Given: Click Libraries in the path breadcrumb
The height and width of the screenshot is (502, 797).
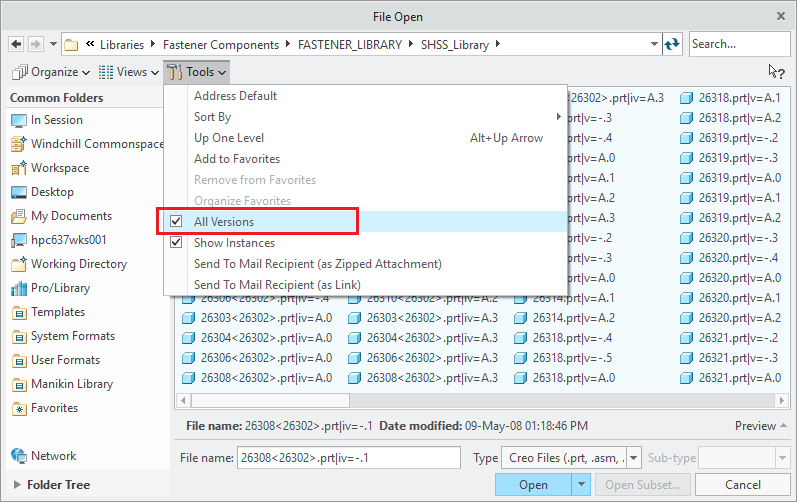Looking at the screenshot, I should (121, 45).
